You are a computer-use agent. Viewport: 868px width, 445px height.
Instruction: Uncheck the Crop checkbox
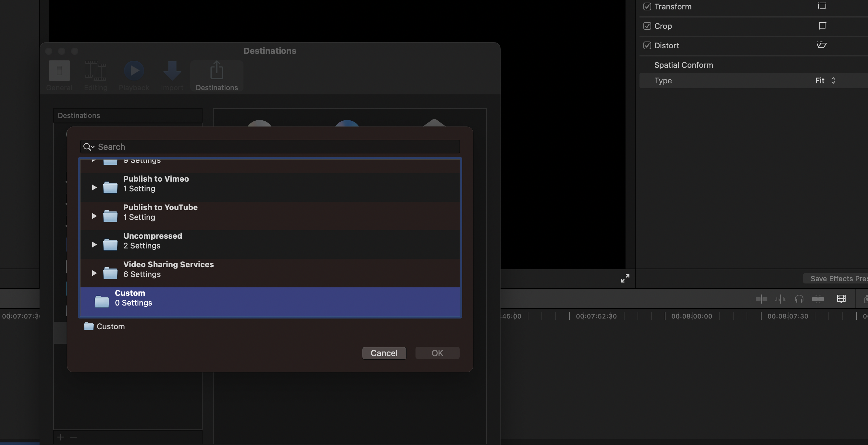tap(647, 26)
